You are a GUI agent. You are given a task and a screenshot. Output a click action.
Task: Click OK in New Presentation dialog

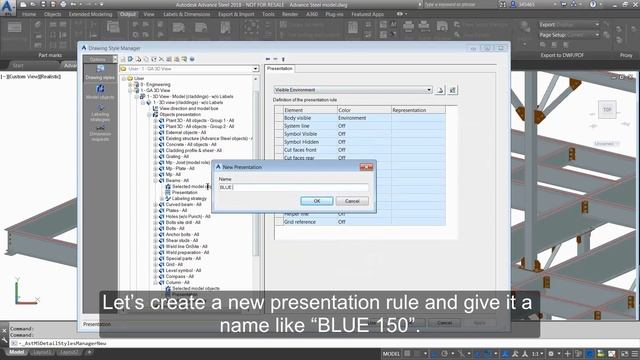click(x=317, y=201)
